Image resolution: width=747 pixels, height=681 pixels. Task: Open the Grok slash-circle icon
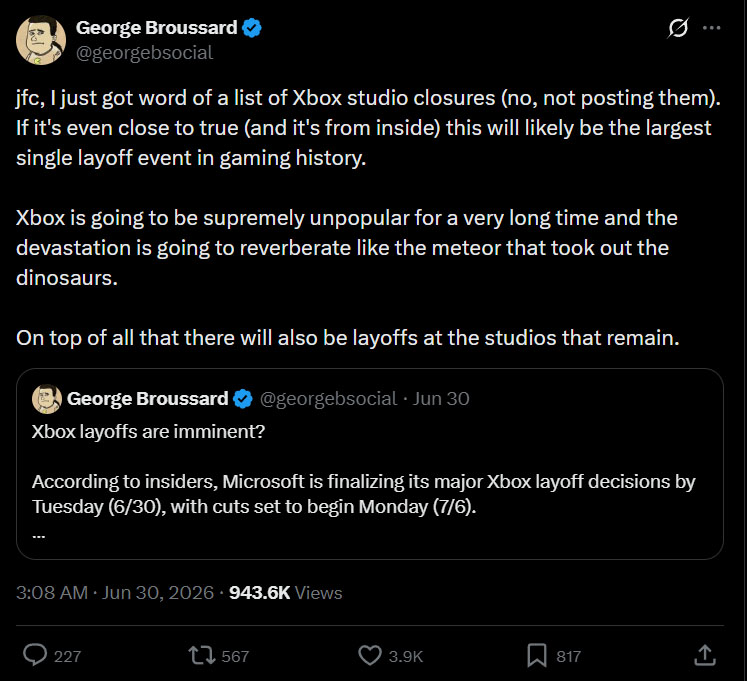tap(677, 29)
